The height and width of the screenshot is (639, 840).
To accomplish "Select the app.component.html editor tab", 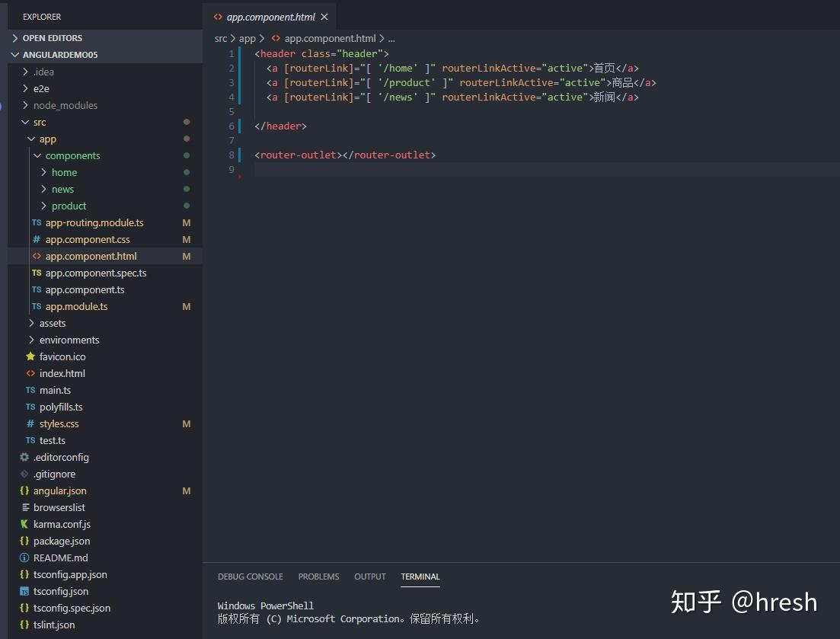I will (270, 18).
